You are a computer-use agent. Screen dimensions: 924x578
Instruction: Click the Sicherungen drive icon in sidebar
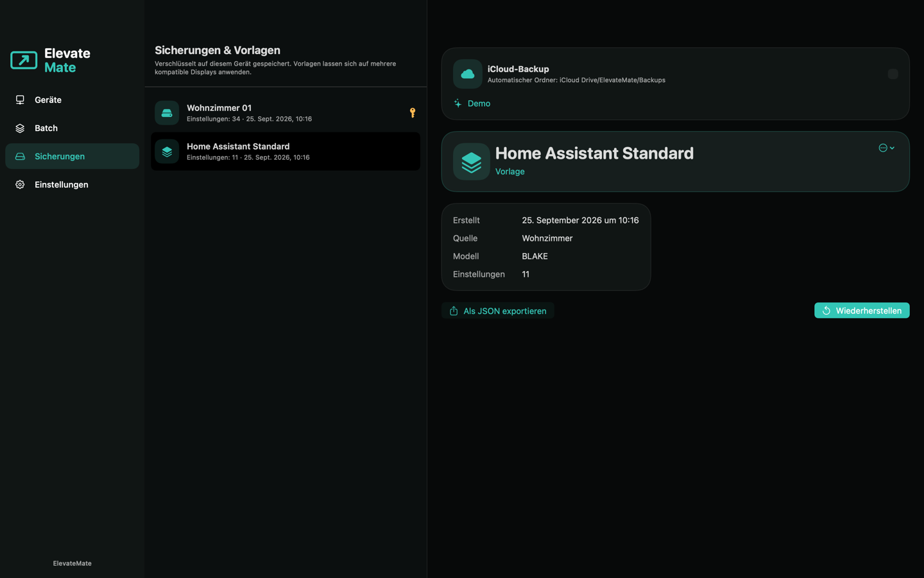tap(20, 156)
